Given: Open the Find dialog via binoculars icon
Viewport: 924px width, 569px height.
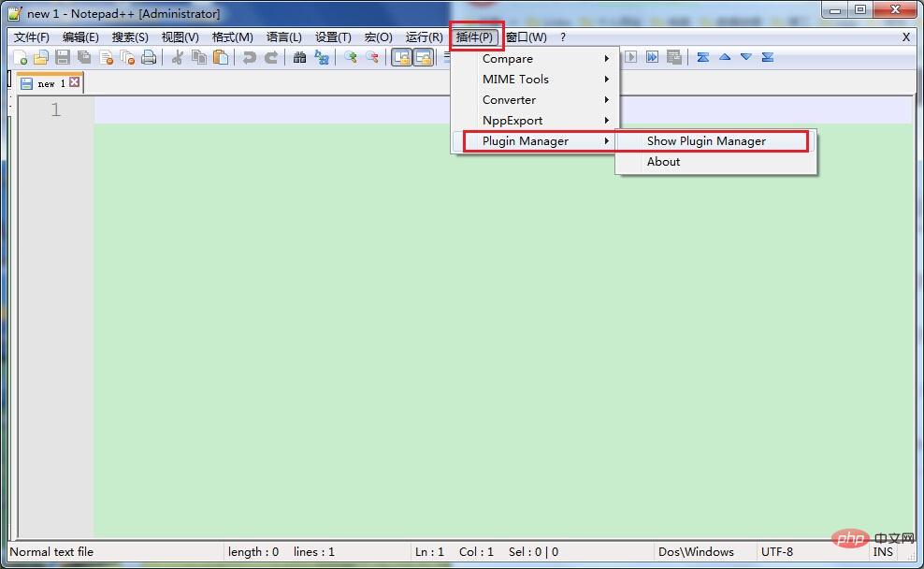Looking at the screenshot, I should click(x=300, y=57).
